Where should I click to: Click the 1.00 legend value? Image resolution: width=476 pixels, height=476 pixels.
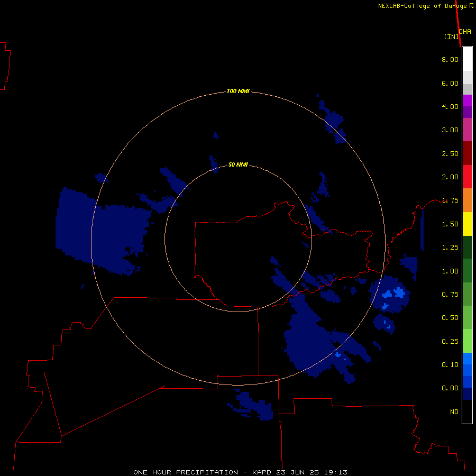450,271
